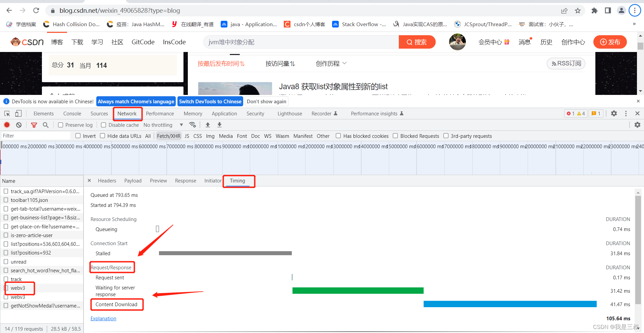Enable the Preserve log checkbox

click(x=60, y=125)
